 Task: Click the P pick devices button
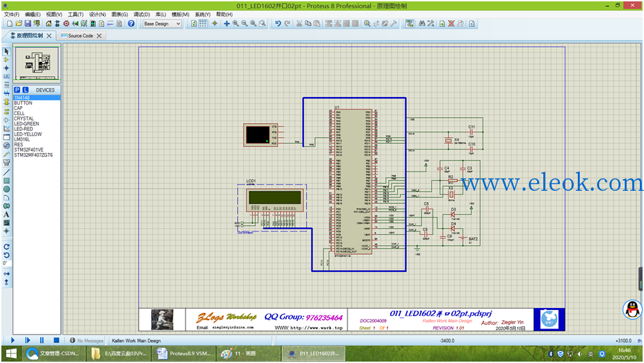[17, 90]
